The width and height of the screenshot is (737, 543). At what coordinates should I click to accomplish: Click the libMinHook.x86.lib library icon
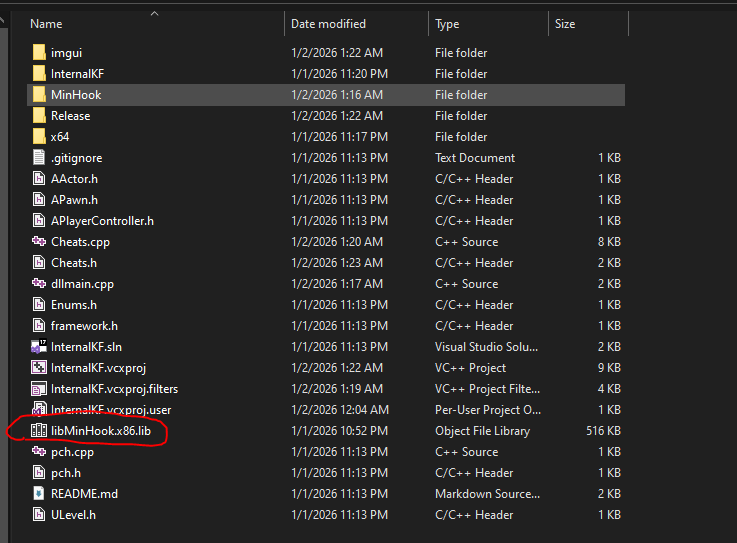39,431
